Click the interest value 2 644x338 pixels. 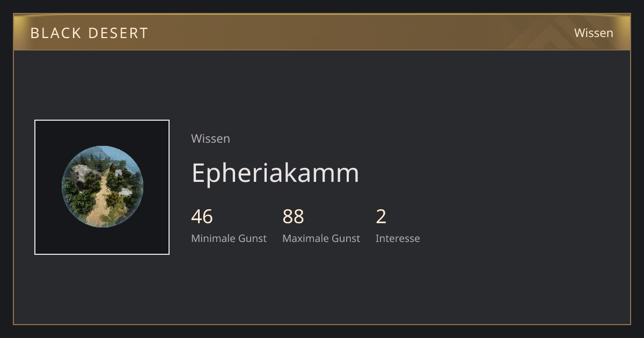point(381,217)
